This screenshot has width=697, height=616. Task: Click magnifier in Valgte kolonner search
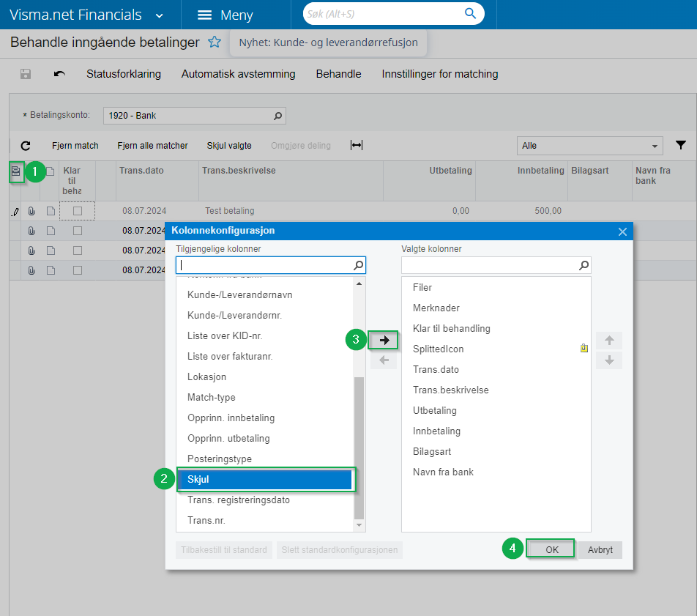tap(584, 266)
